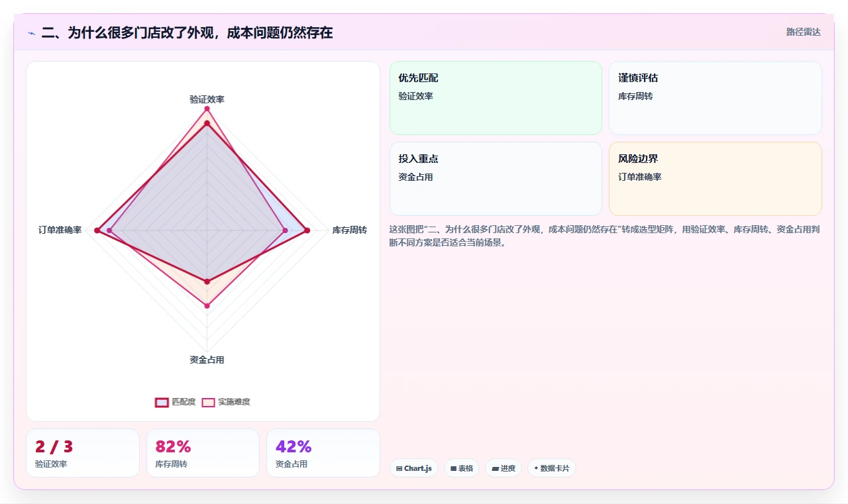Click the description paragraph starting 这张图把
This screenshot has height=504, width=848.
[606, 236]
